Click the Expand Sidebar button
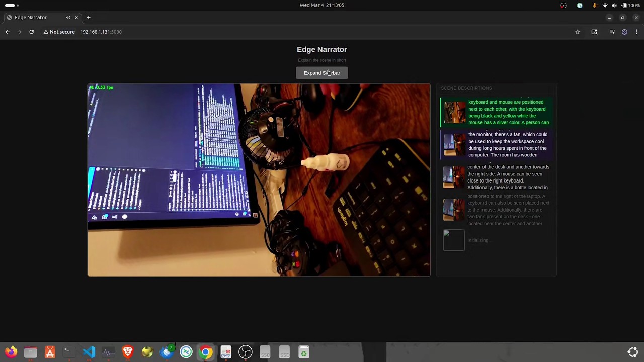This screenshot has height=362, width=644. click(321, 73)
